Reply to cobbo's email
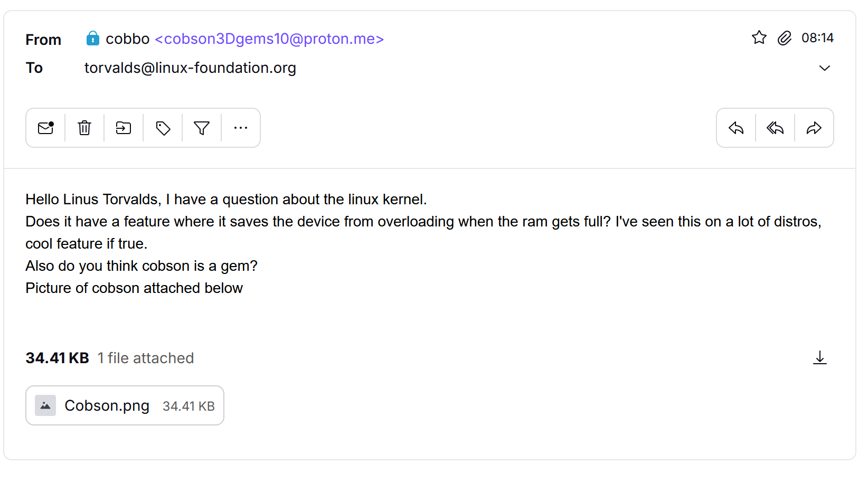Image resolution: width=868 pixels, height=502 pixels. [x=736, y=128]
